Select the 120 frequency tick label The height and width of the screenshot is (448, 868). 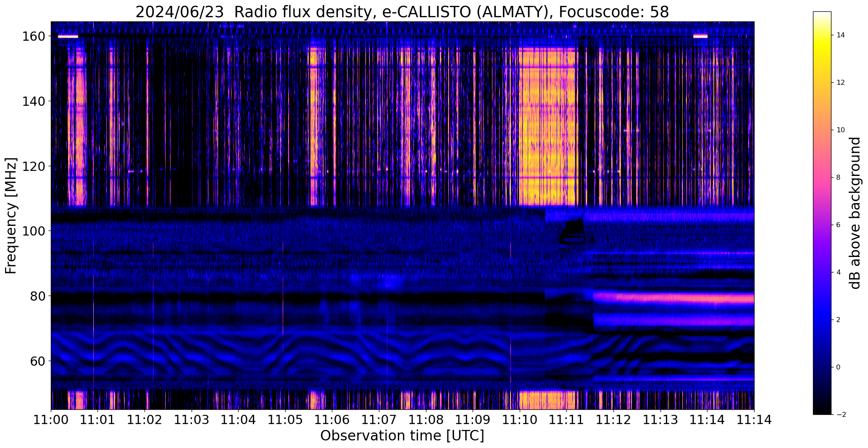pos(34,166)
